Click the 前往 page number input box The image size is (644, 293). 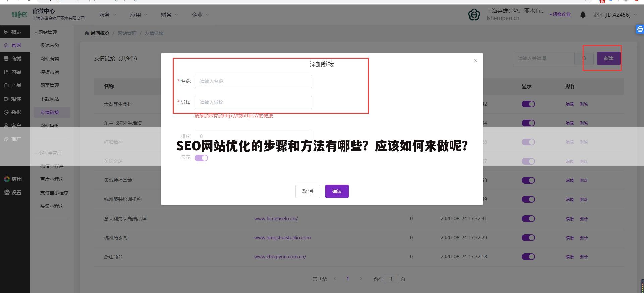tap(391, 279)
